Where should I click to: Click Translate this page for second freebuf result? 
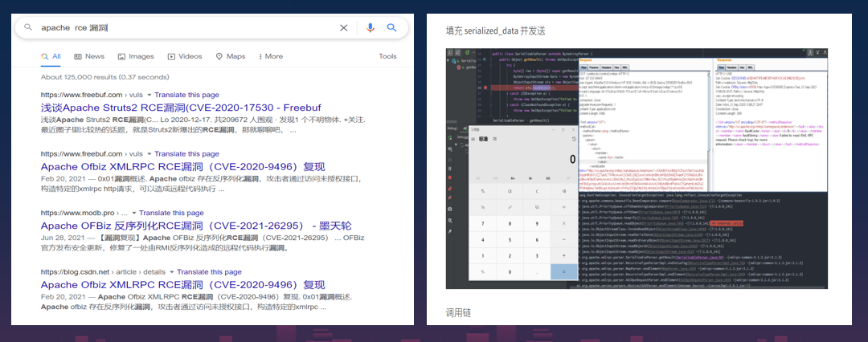pyautogui.click(x=186, y=154)
